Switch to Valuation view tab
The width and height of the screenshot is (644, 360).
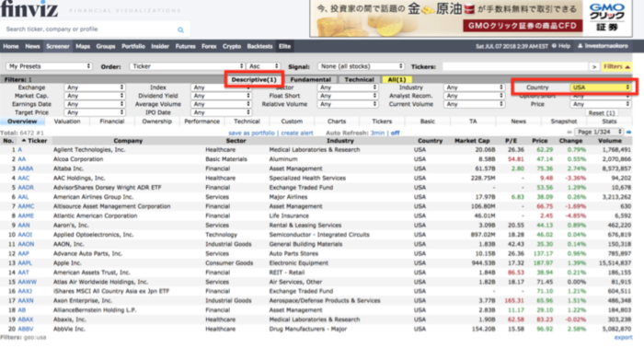[x=67, y=122]
